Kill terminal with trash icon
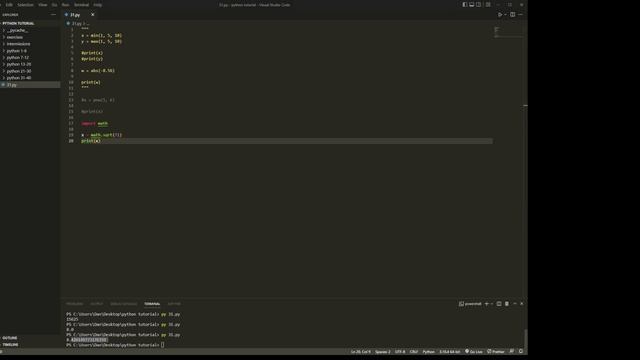Screen dimensions: 640x360 point(507,304)
